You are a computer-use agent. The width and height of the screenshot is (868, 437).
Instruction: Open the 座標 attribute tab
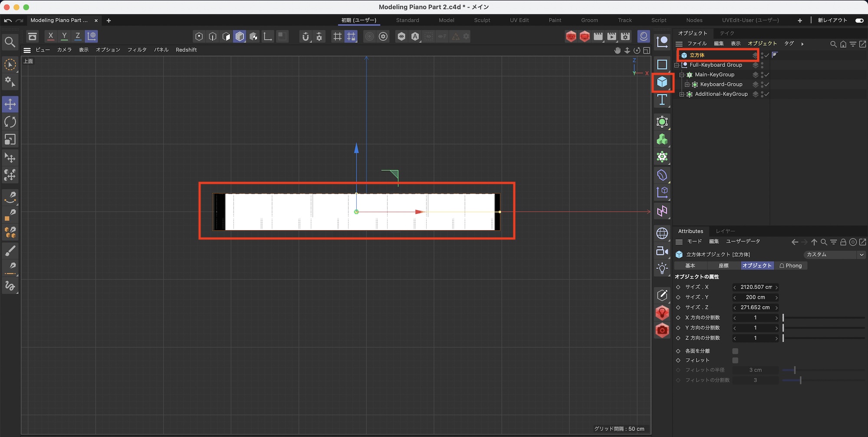(723, 266)
